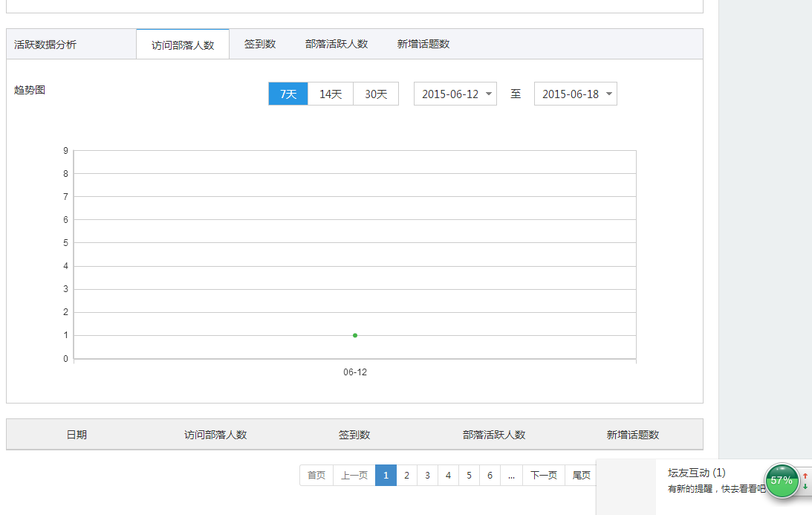This screenshot has width=812, height=515.
Task: Go to page 5
Action: point(470,475)
